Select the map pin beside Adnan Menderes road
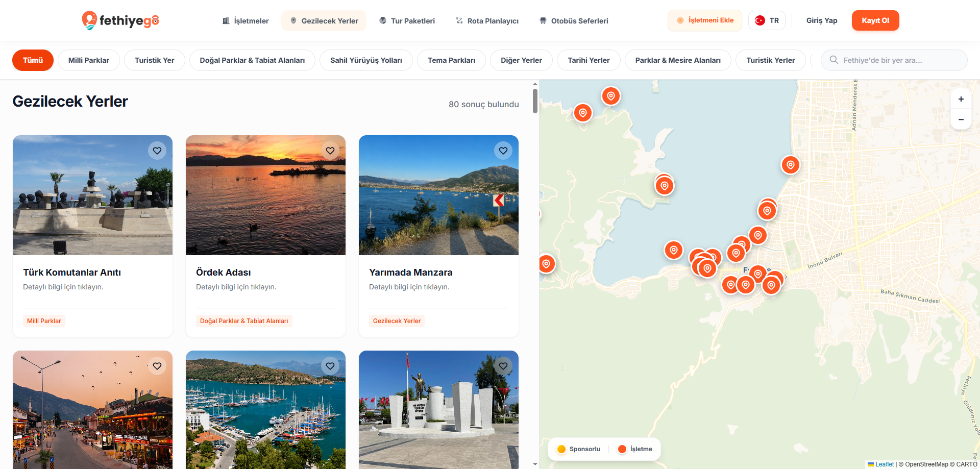This screenshot has height=469, width=980. pos(790,165)
